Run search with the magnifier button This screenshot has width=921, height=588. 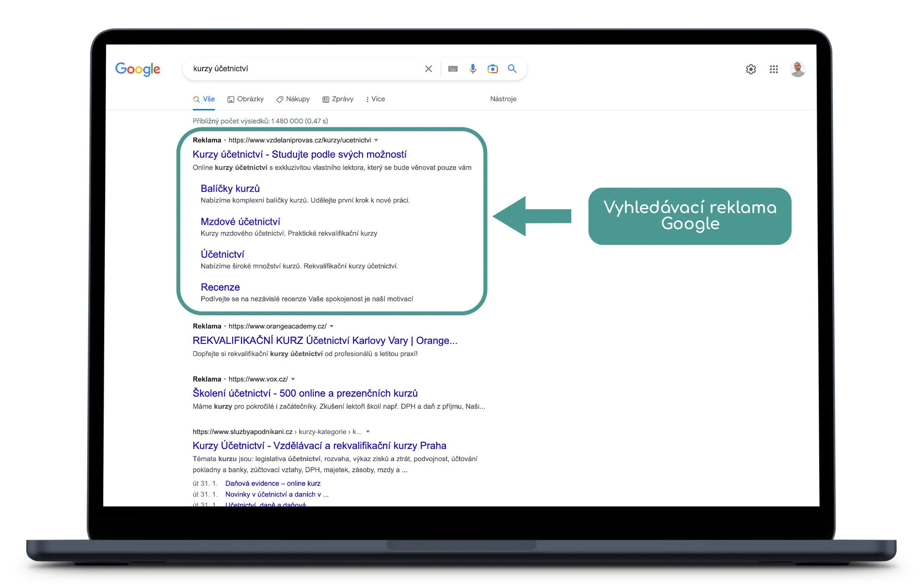pyautogui.click(x=512, y=69)
